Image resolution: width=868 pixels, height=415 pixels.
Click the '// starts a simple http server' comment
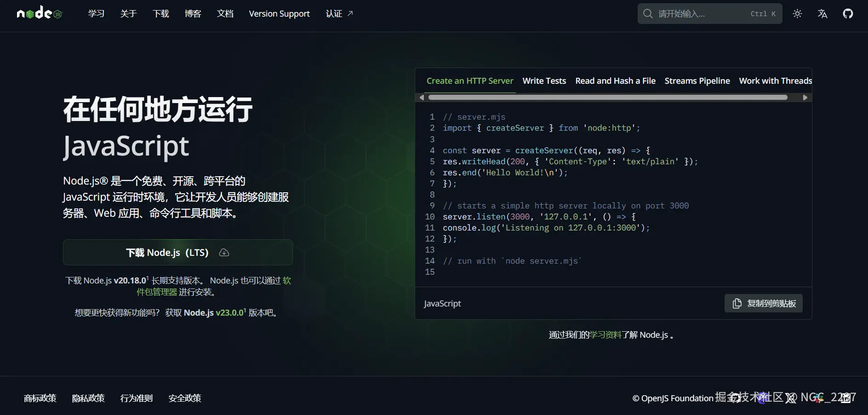[566, 206]
